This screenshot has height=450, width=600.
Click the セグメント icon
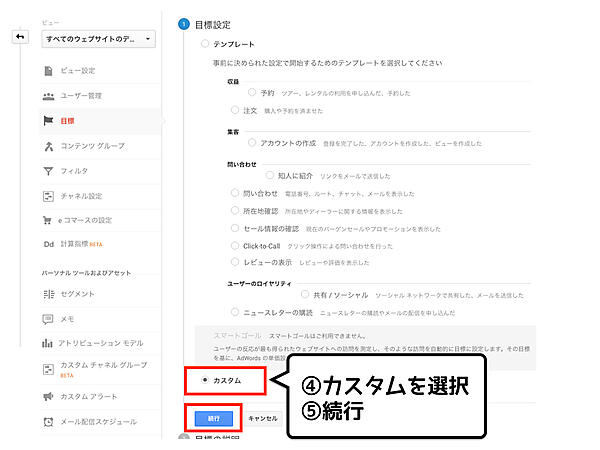(x=49, y=294)
